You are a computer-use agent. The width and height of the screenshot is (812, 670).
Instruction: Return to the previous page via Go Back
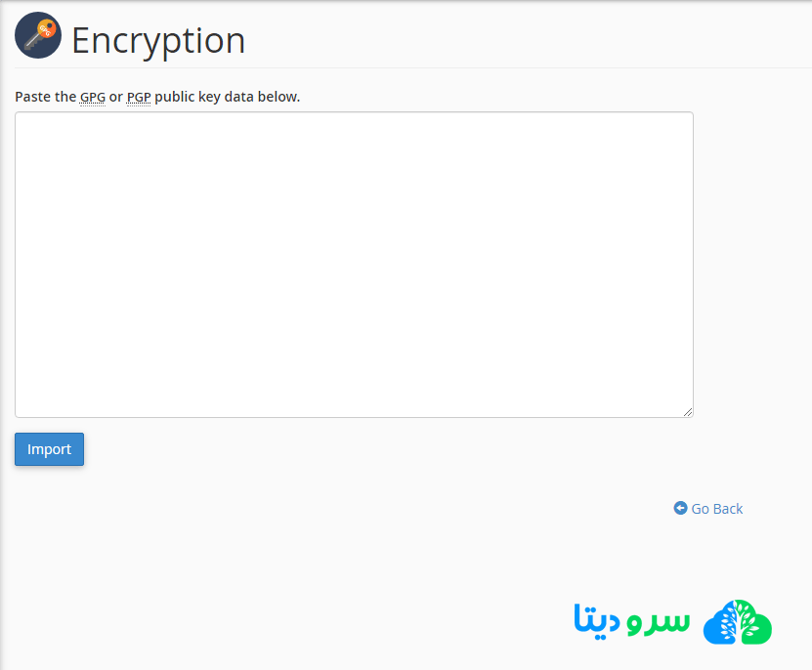tap(716, 508)
